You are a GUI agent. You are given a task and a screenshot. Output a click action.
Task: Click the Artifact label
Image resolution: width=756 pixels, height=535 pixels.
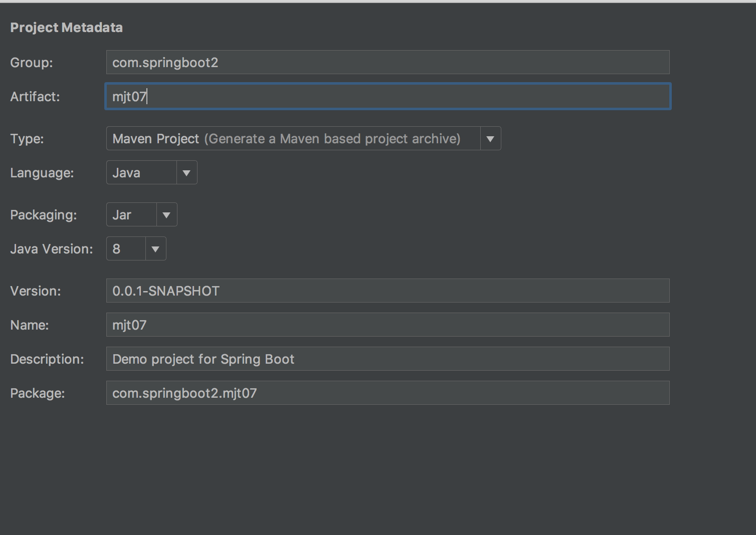point(35,97)
